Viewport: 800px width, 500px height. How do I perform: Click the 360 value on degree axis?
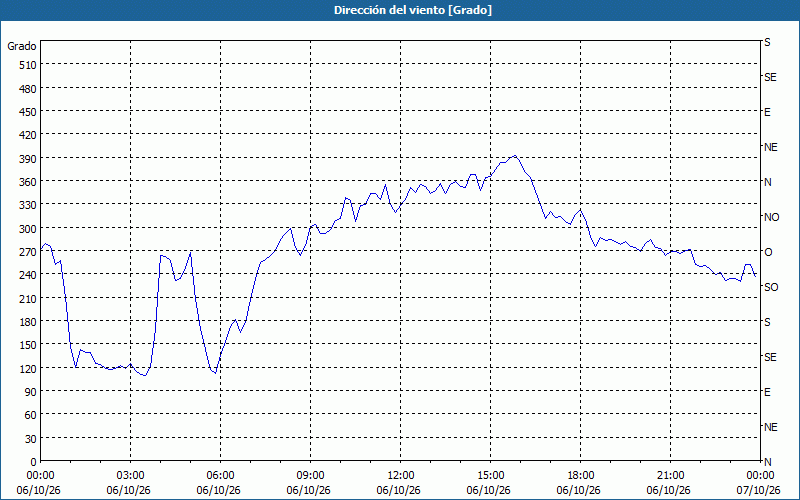pyautogui.click(x=30, y=182)
